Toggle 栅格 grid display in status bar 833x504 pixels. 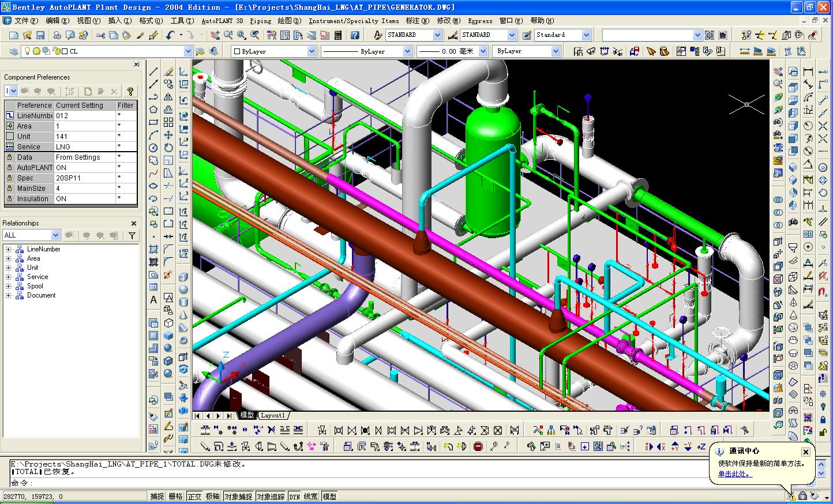click(x=176, y=497)
